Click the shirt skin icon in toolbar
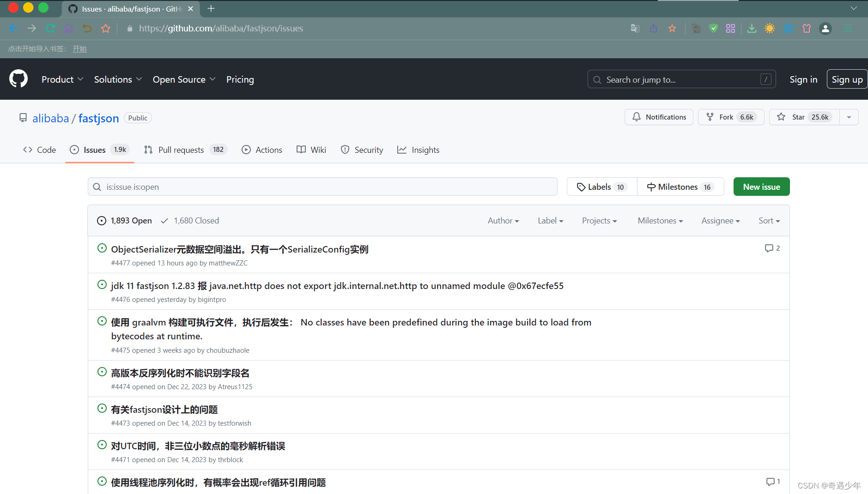 (x=807, y=28)
